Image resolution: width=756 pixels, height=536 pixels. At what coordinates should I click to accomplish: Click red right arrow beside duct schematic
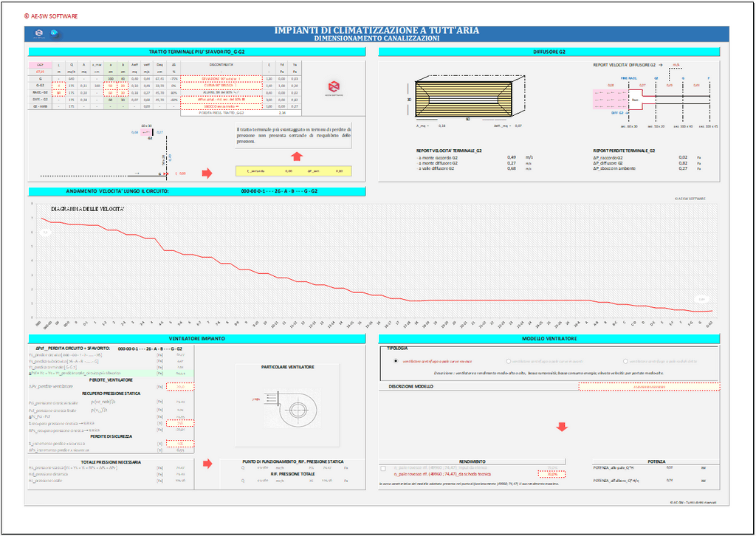[207, 173]
